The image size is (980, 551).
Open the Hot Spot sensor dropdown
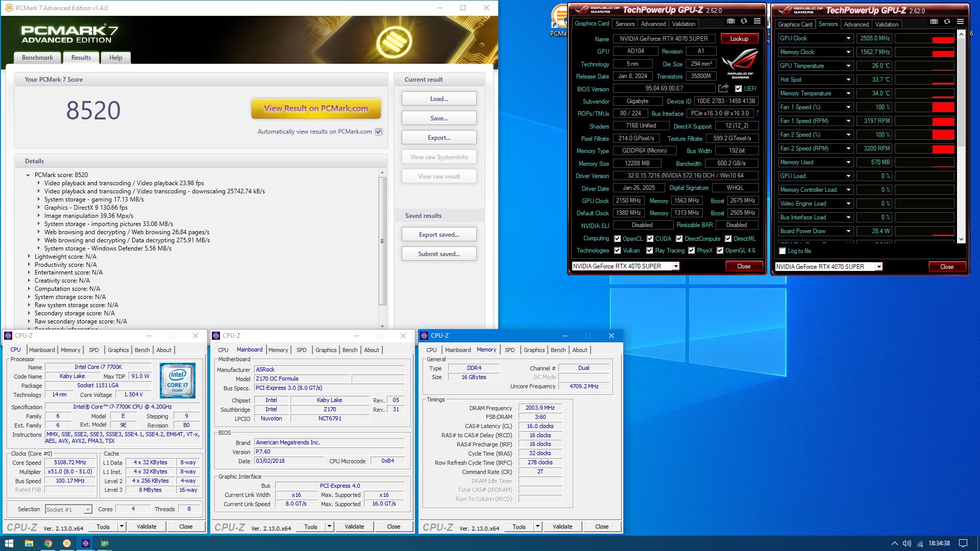tap(848, 80)
